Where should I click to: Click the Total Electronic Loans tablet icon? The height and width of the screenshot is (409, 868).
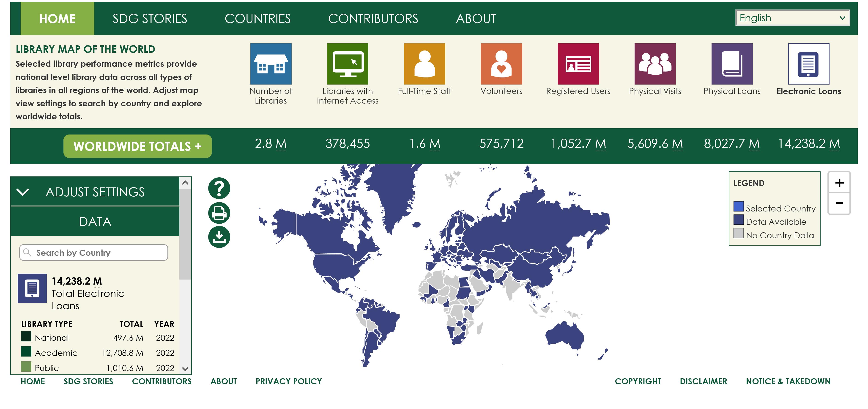click(32, 288)
